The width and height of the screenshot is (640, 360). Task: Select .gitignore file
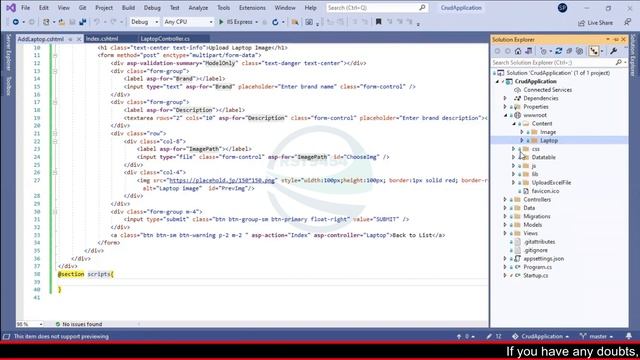(536, 250)
